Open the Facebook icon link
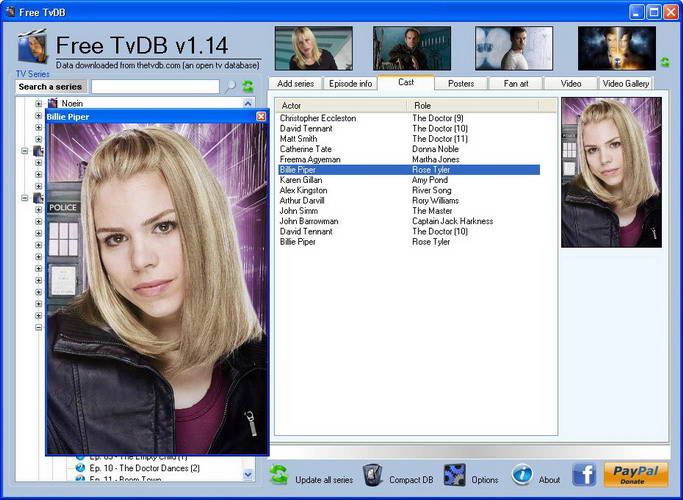The height and width of the screenshot is (500, 683). [x=585, y=475]
